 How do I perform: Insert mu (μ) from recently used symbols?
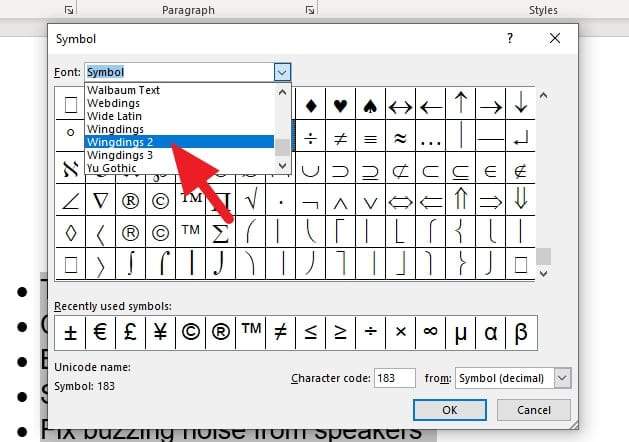461,333
